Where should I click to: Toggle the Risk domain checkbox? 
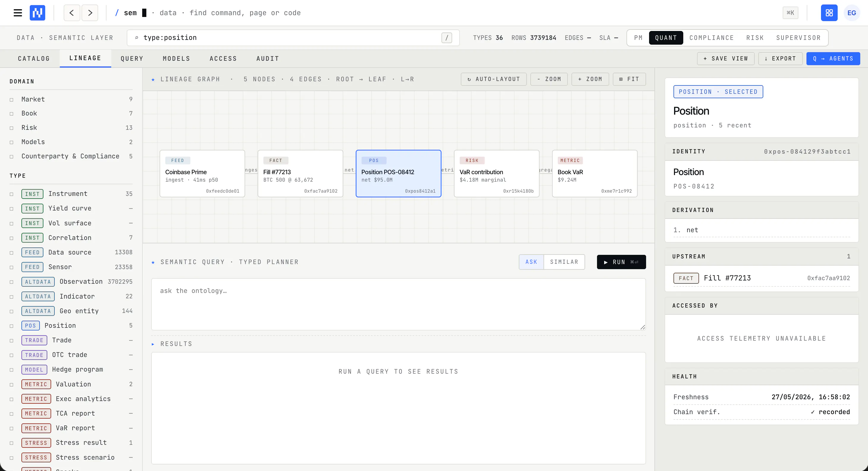coord(12,128)
